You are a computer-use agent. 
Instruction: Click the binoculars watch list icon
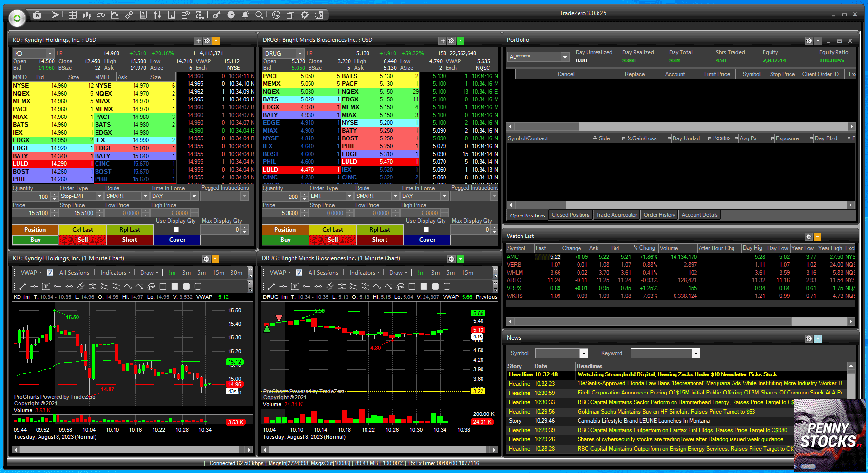(101, 15)
